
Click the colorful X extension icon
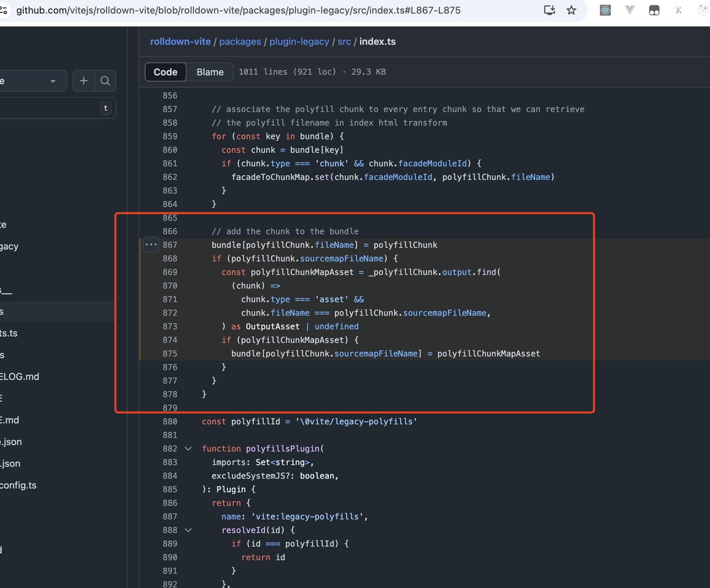[679, 10]
